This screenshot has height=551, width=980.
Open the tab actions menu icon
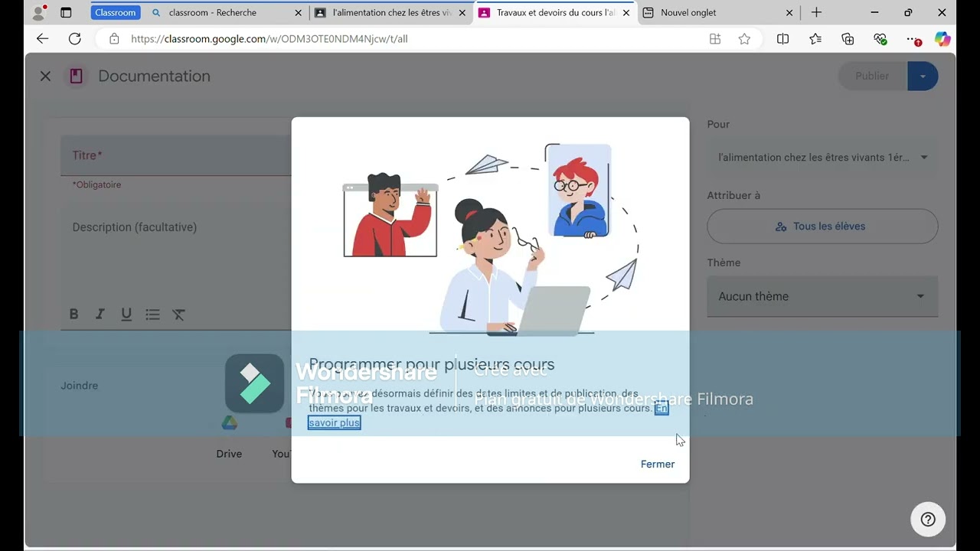(66, 12)
